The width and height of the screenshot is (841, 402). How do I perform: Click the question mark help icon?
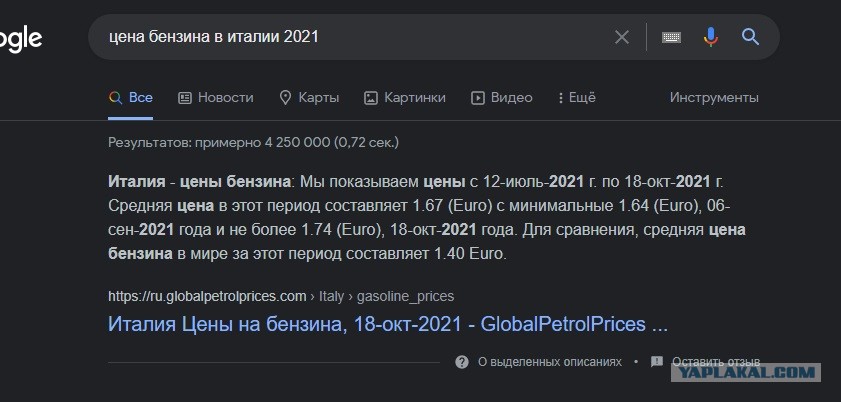[462, 362]
